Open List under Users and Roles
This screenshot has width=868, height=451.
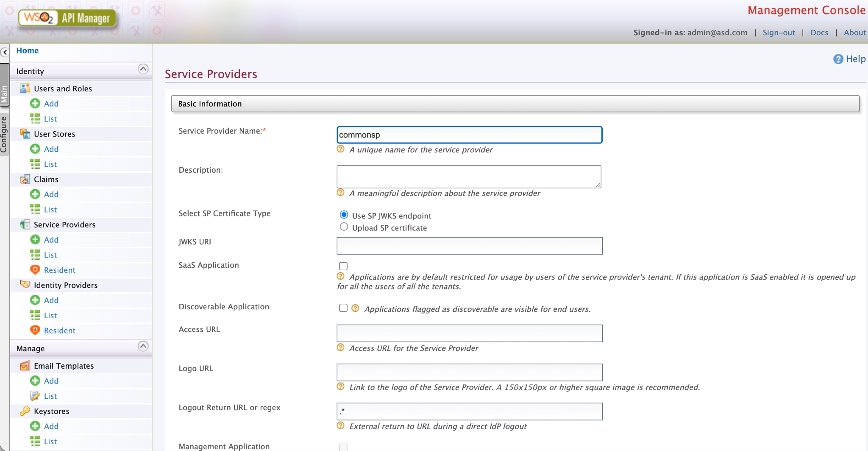click(x=50, y=119)
